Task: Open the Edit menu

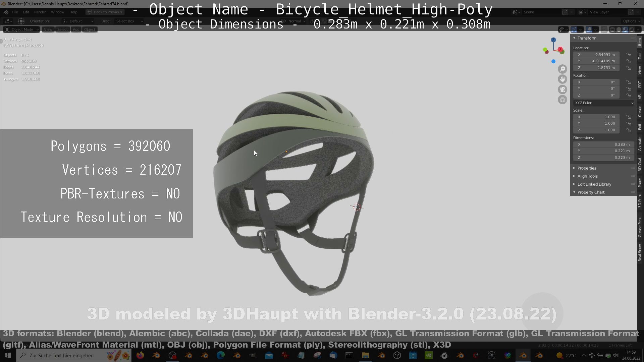Action: [x=26, y=12]
